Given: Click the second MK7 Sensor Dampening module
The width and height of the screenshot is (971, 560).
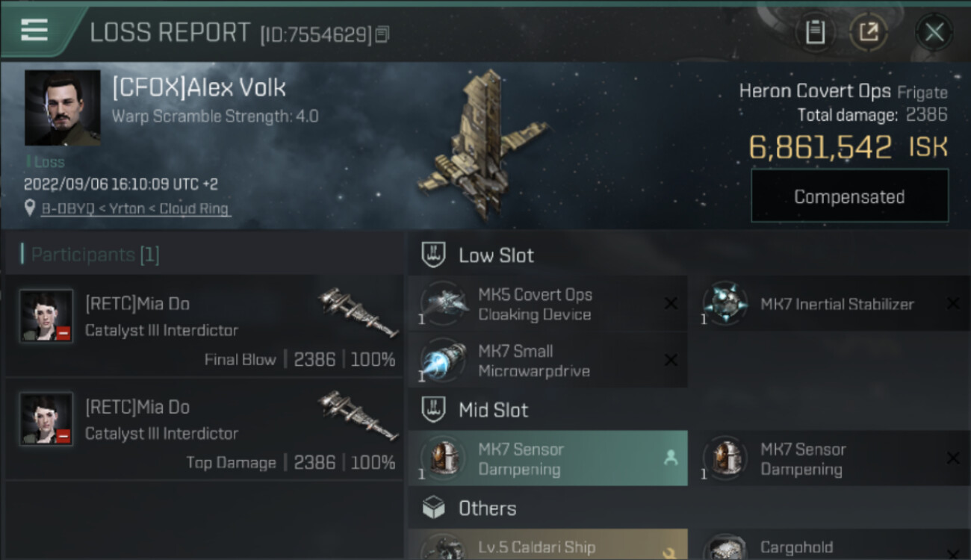Looking at the screenshot, I should [x=831, y=458].
